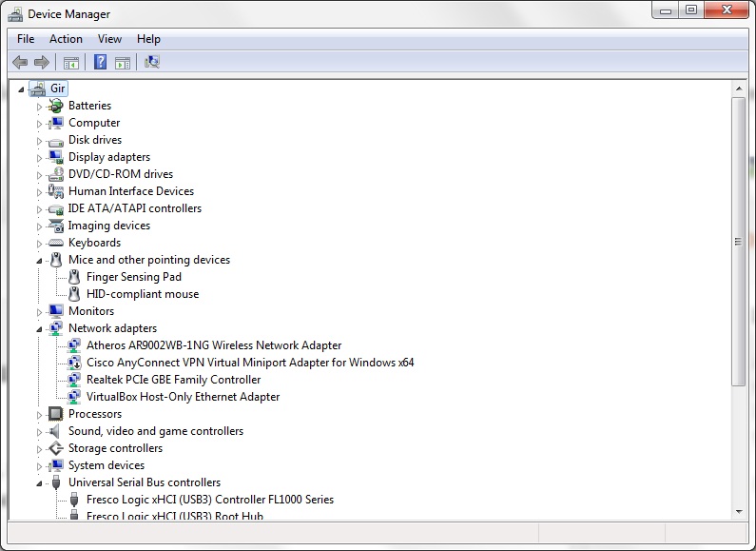Click the HID-compliant mouse icon
Viewport: 756px width, 551px height.
pos(74,294)
